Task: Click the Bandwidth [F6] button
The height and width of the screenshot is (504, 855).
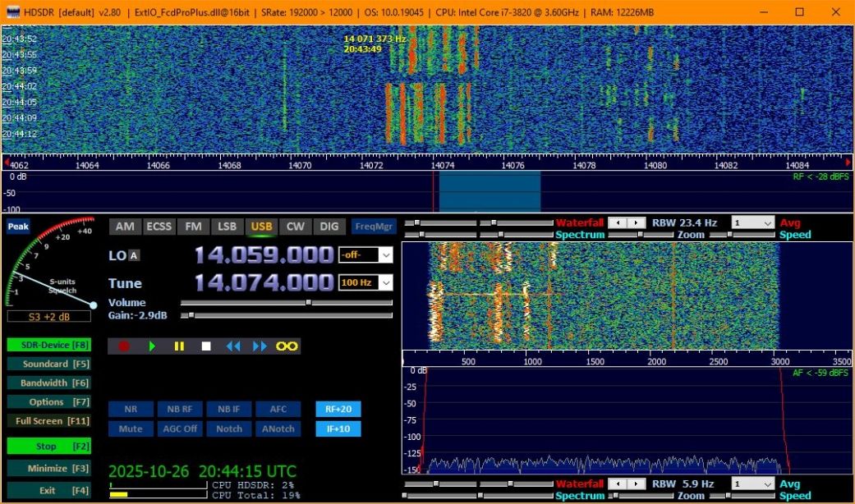Action: pyautogui.click(x=48, y=383)
